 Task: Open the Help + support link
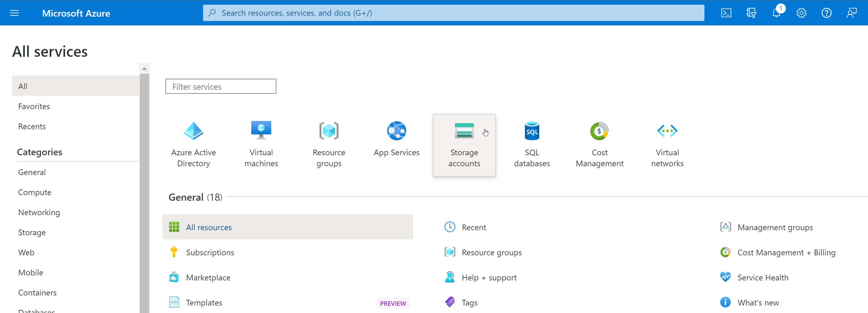point(489,278)
